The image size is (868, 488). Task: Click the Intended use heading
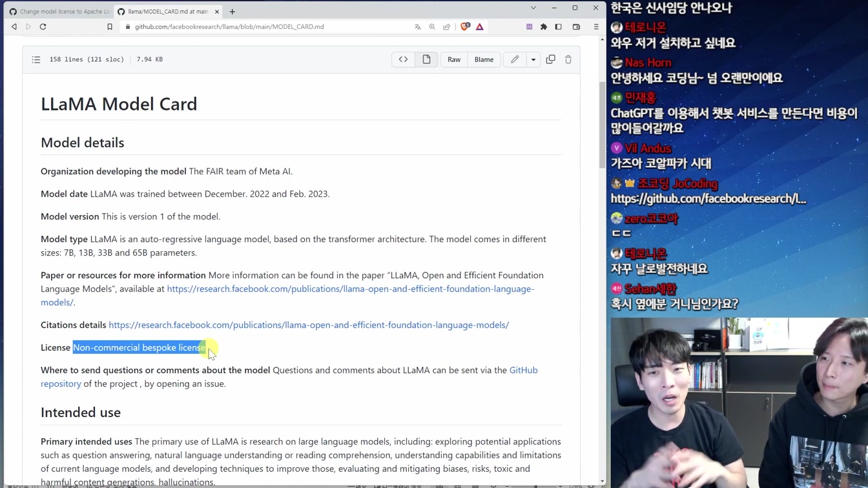tap(81, 412)
